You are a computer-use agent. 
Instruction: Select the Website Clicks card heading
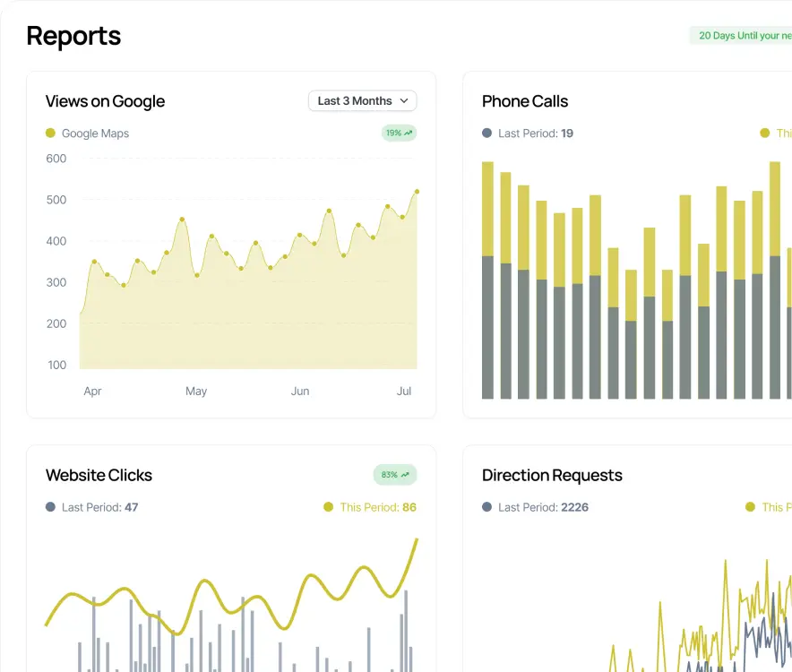[x=99, y=475]
